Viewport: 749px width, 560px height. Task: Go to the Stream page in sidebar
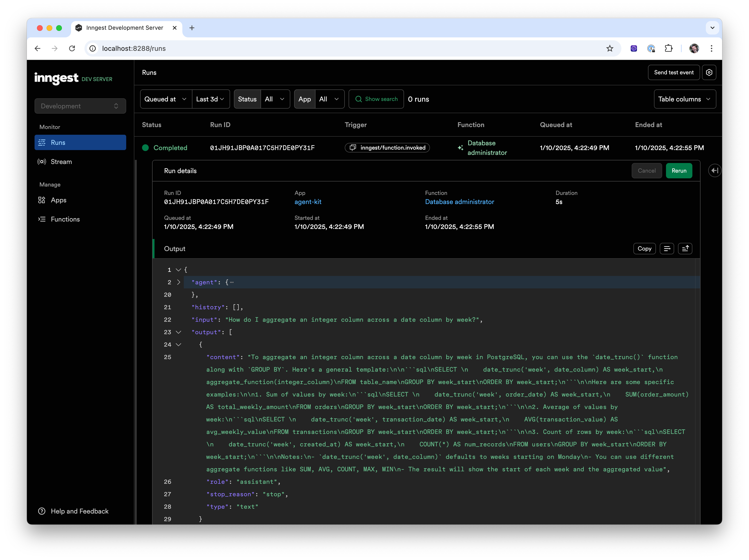coord(61,162)
